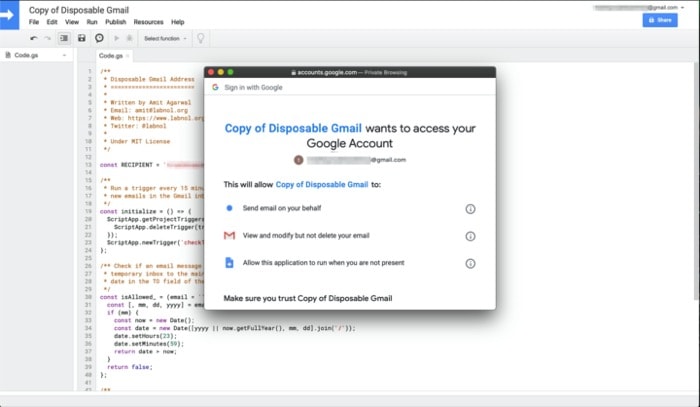700x407 pixels.
Task: Click Send email on your behalf text
Action: 282,208
